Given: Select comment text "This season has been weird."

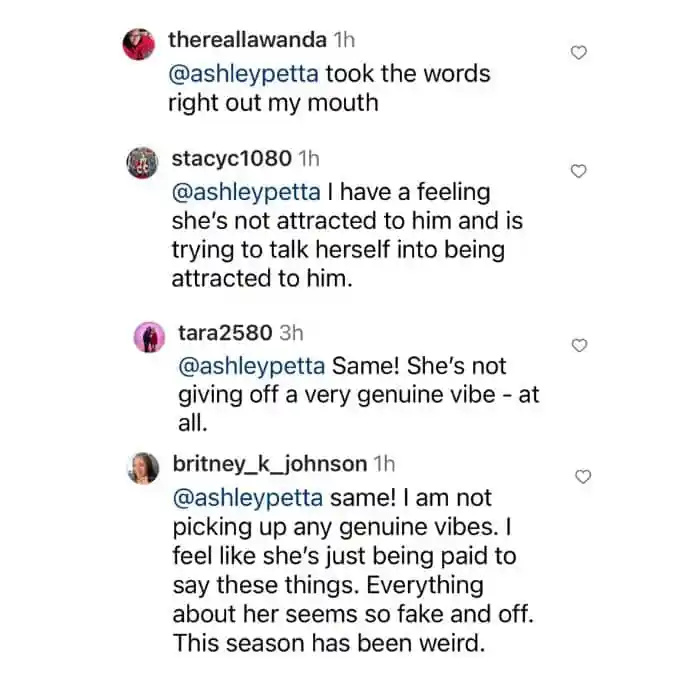Looking at the screenshot, I should (329, 644).
